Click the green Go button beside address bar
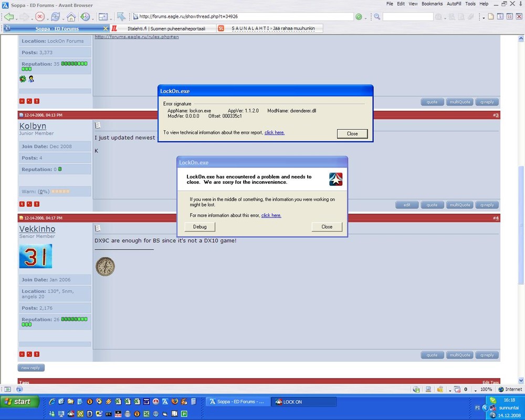This screenshot has height=420, width=525. [x=359, y=17]
